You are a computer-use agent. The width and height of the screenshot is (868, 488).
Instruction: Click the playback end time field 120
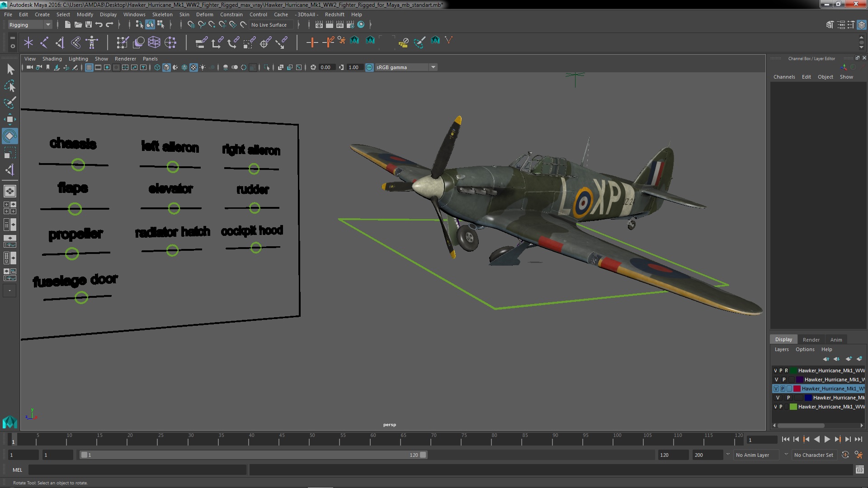(x=673, y=455)
